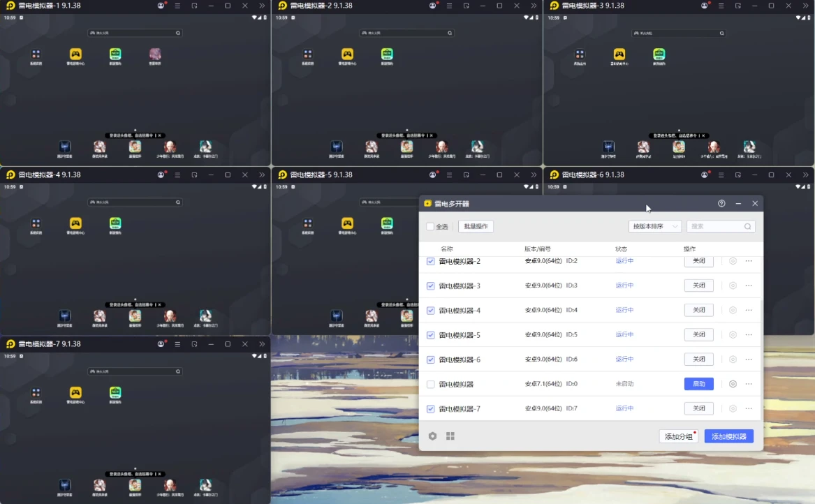
Task: Open the 批量操作 batch operations menu
Action: pyautogui.click(x=476, y=227)
